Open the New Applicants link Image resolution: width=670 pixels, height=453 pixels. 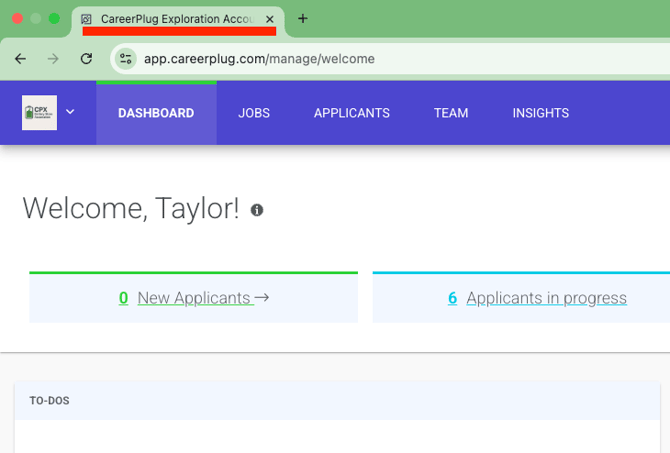click(194, 298)
